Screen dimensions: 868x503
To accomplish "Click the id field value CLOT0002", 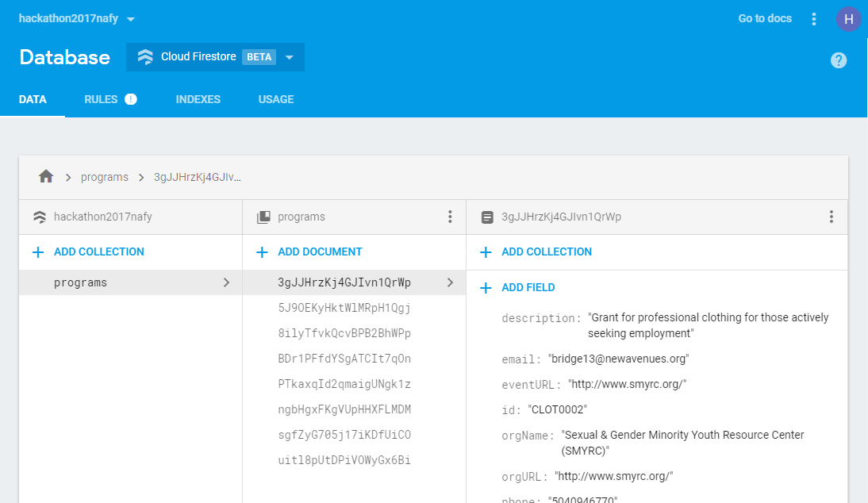I will [557, 409].
